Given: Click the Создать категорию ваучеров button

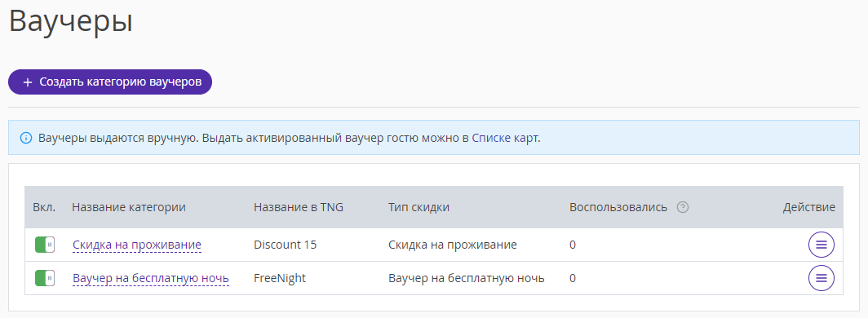Looking at the screenshot, I should [x=110, y=82].
